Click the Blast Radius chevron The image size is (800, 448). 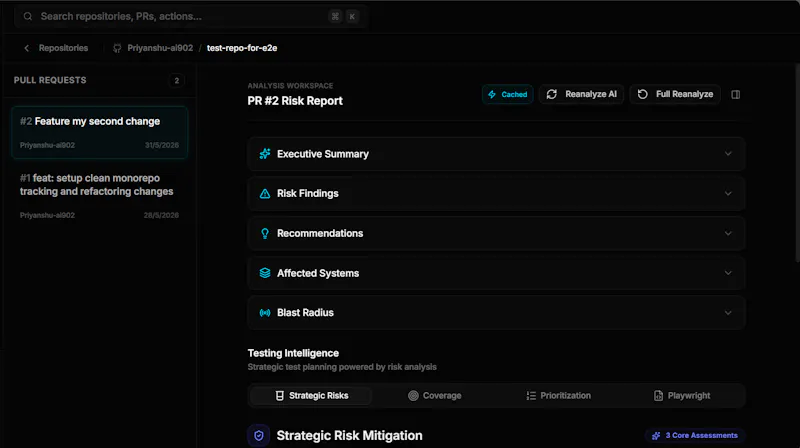pyautogui.click(x=728, y=313)
